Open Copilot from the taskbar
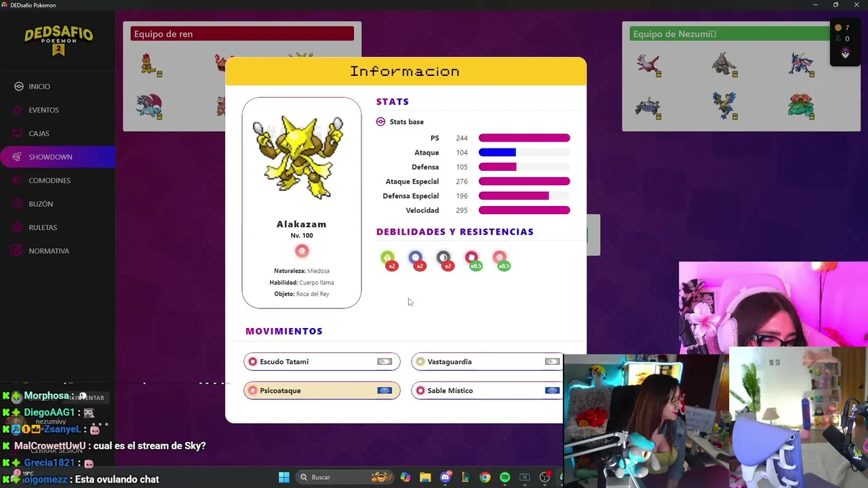Viewport: 868px width, 488px height. click(x=406, y=477)
